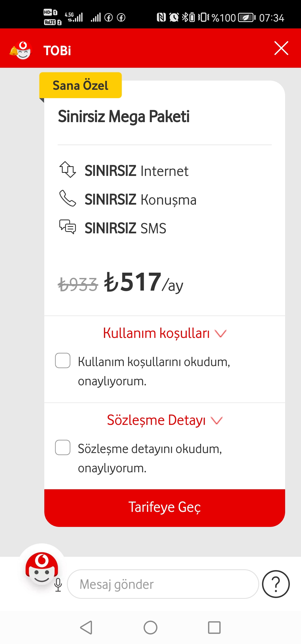Expand Kullanım koşulları section
The width and height of the screenshot is (301, 644).
[165, 333]
